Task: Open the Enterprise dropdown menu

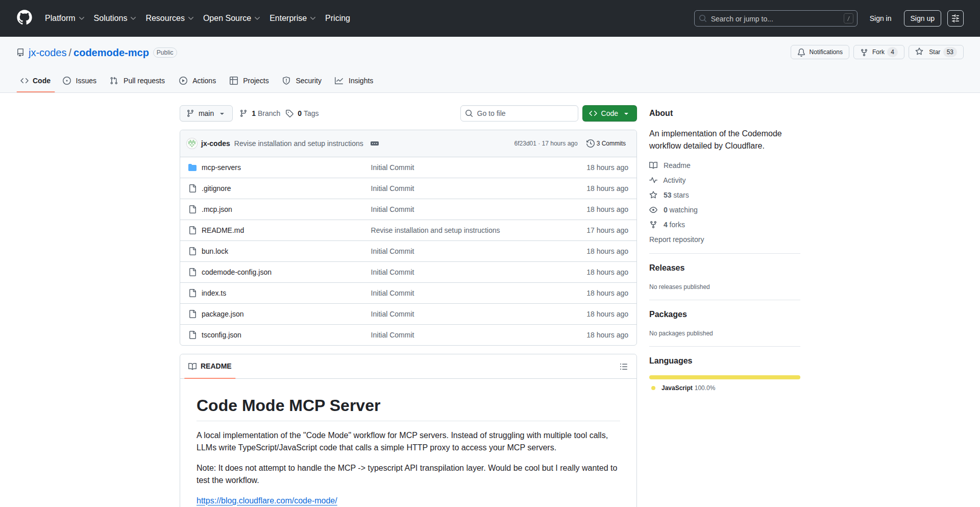Action: [x=292, y=18]
